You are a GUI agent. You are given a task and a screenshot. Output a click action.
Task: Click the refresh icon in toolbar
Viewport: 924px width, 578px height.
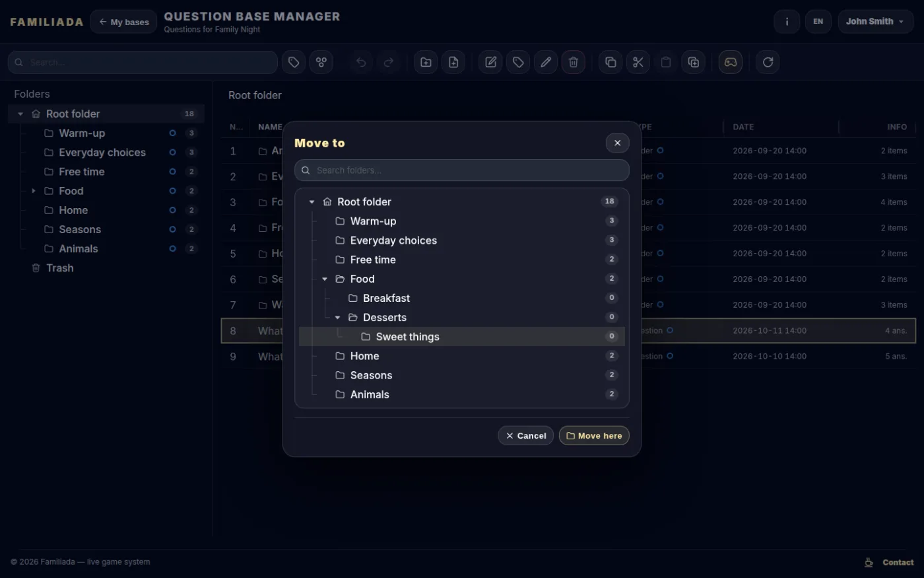[768, 62]
